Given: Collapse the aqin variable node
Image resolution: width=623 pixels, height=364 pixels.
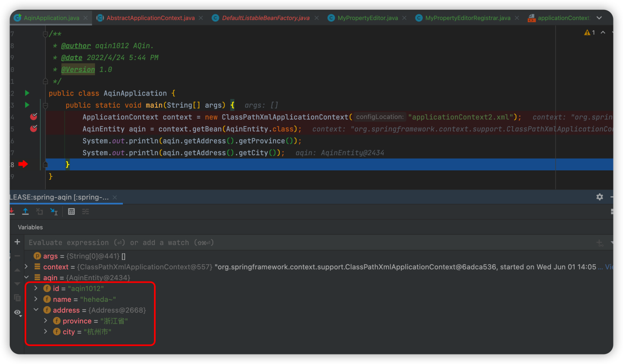Looking at the screenshot, I should point(26,278).
